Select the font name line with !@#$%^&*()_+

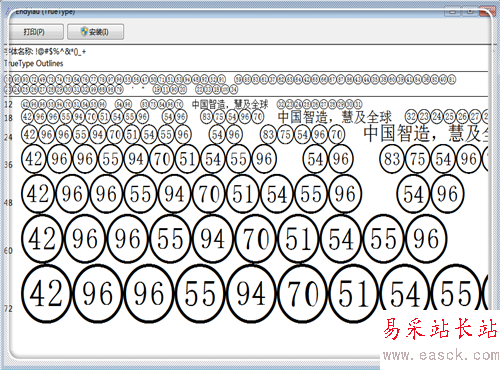click(x=45, y=52)
